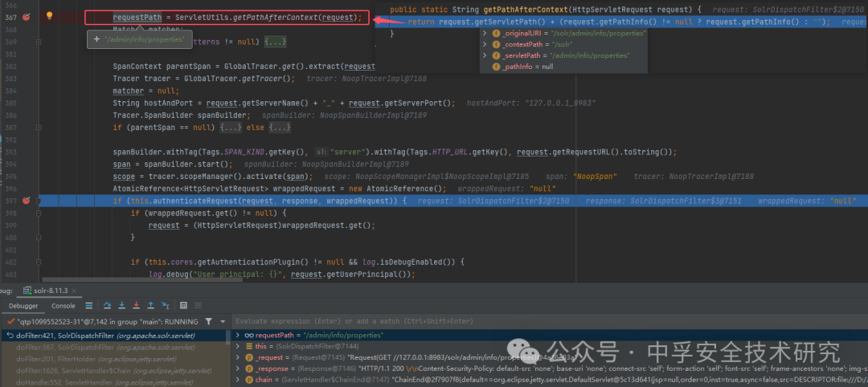Expand the 'this' variable node
The image size is (868, 387).
(238, 347)
